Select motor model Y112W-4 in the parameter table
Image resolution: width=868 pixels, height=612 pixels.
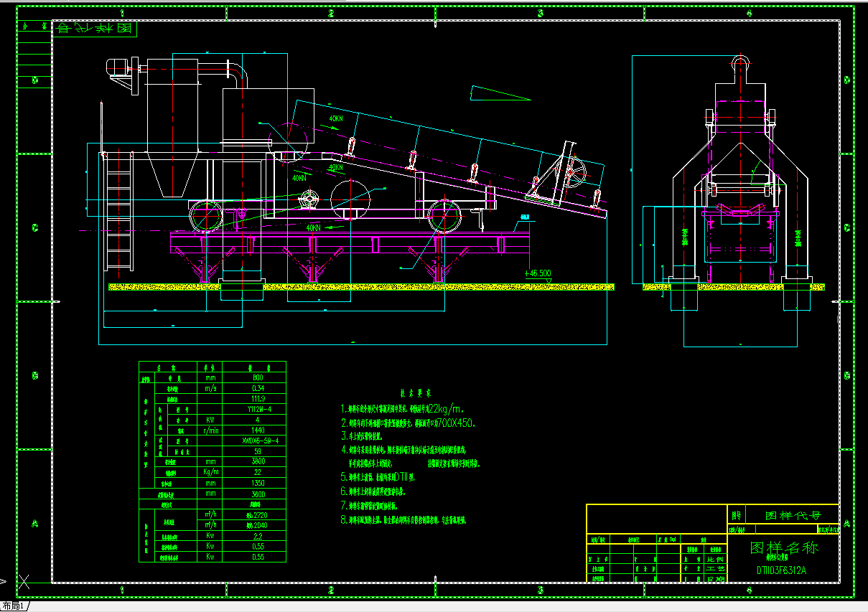coord(257,409)
